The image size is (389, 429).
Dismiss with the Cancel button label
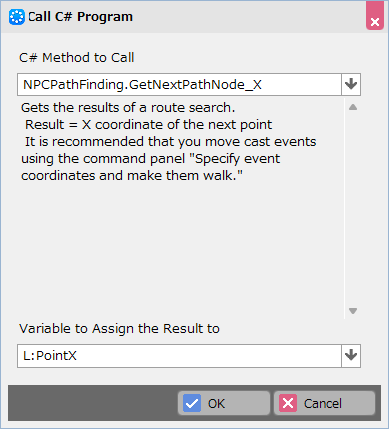click(323, 404)
